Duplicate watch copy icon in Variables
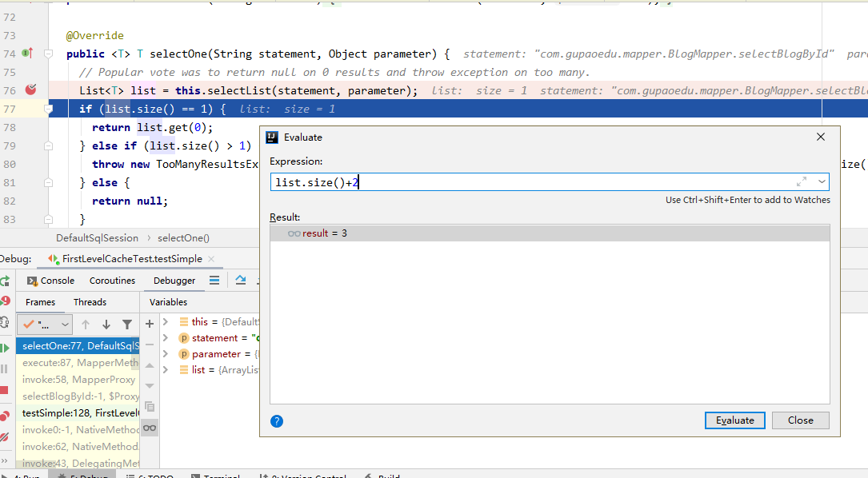The height and width of the screenshot is (478, 868). 150,407
